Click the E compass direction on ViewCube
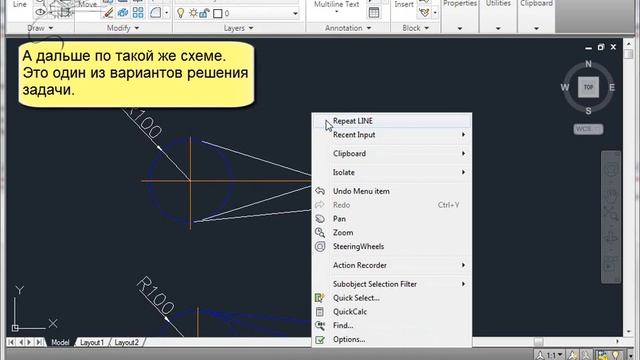The width and height of the screenshot is (640, 360). [x=612, y=87]
